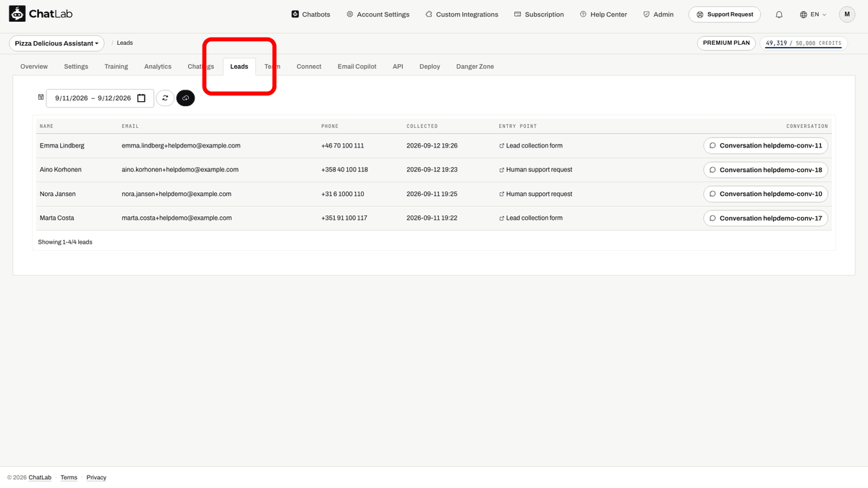Open the API tab
Viewport: 868px width, 488px height.
(x=398, y=67)
